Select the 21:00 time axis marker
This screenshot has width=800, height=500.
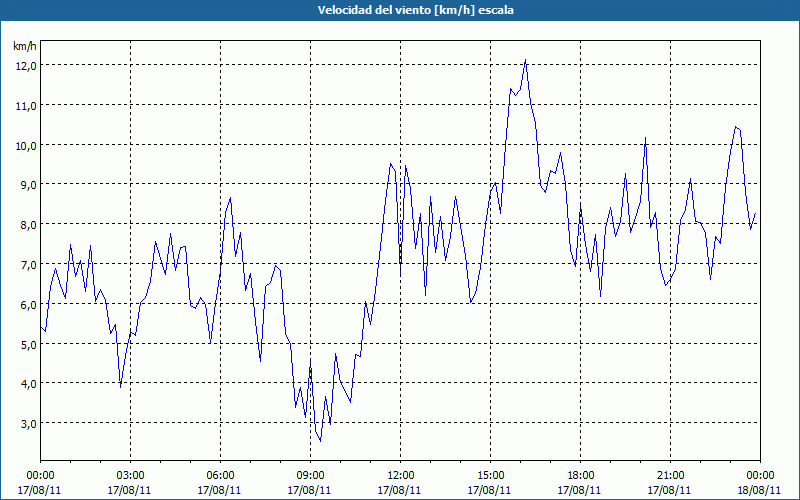[670, 476]
